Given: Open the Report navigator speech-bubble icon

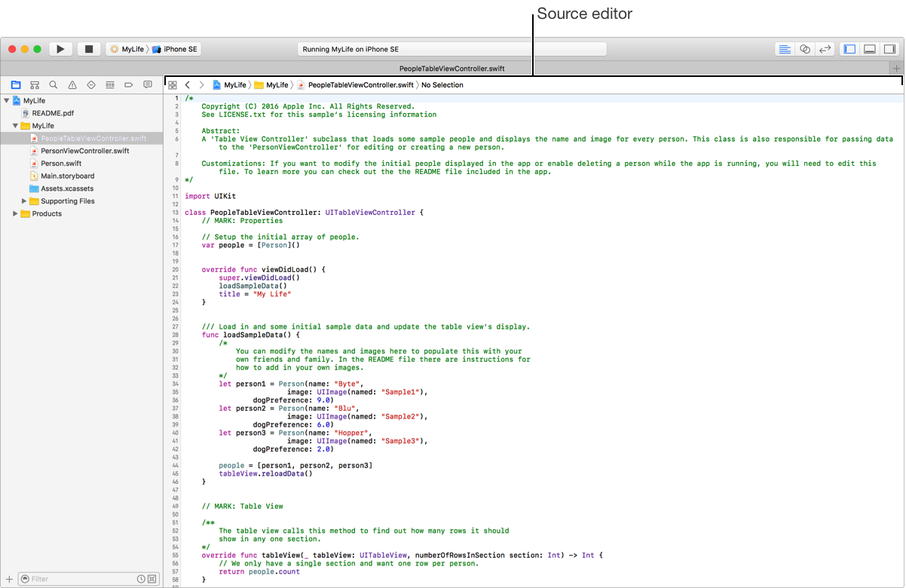Looking at the screenshot, I should pyautogui.click(x=148, y=85).
